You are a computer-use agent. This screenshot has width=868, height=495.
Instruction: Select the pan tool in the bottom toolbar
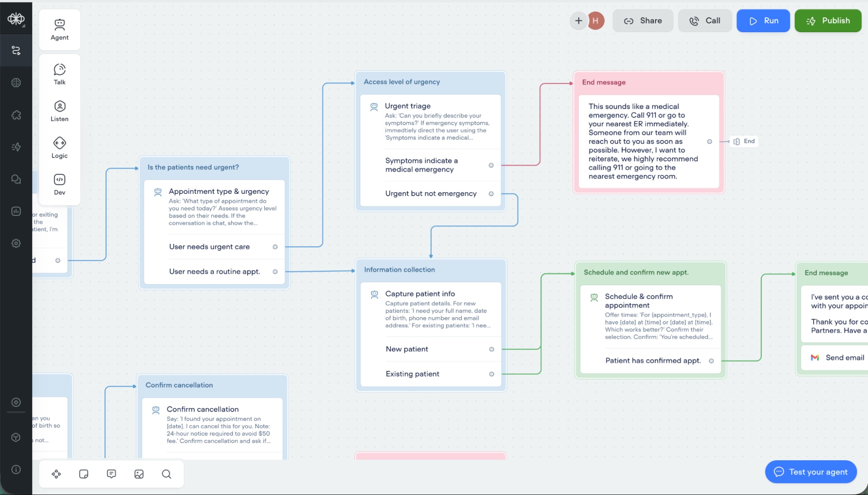[x=56, y=474]
